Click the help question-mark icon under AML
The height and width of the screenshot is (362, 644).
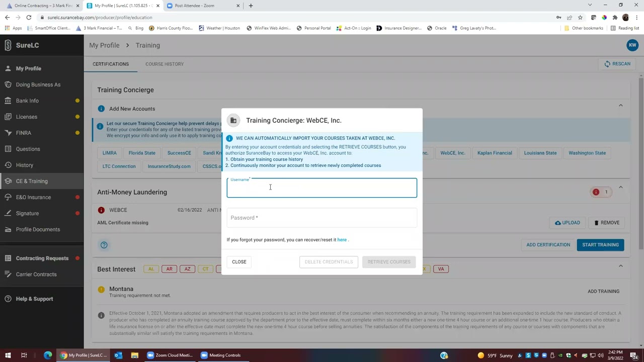(104, 245)
